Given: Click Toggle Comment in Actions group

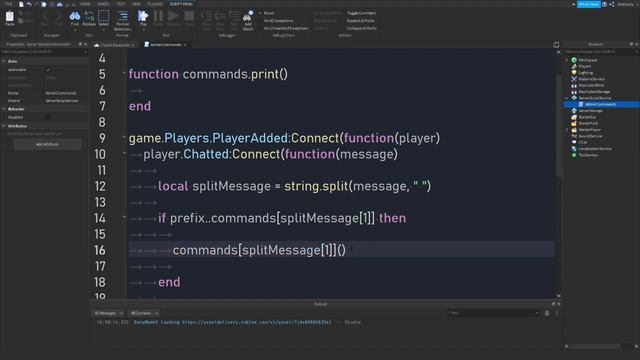Looking at the screenshot, I should click(361, 13).
